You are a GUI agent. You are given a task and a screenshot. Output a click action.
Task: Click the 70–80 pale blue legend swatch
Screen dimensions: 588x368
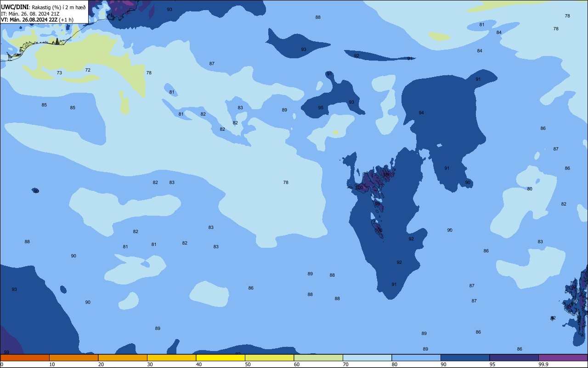pos(367,357)
